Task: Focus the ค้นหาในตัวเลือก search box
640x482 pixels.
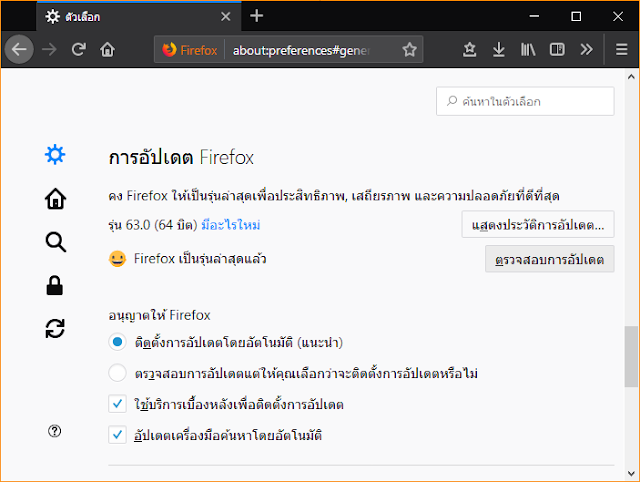Action: pos(525,101)
